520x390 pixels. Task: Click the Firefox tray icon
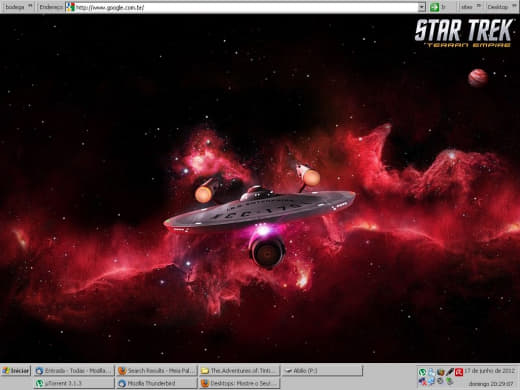pyautogui.click(x=441, y=372)
